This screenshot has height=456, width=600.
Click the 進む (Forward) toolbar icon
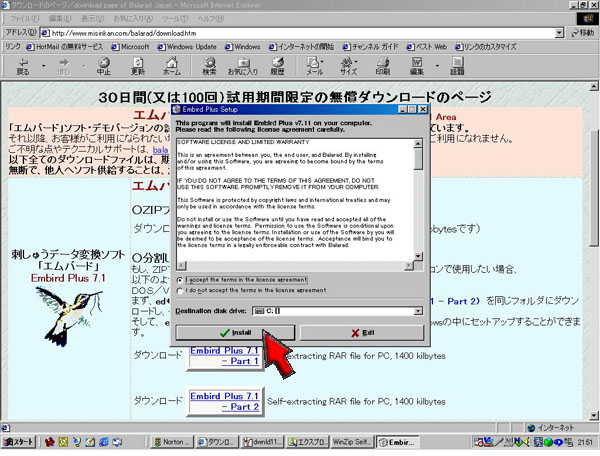point(64,66)
